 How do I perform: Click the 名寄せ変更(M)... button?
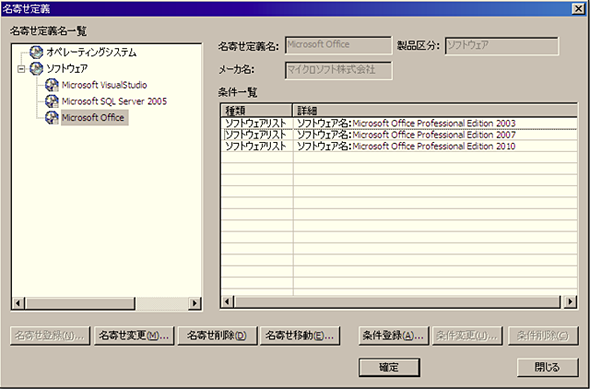click(134, 336)
